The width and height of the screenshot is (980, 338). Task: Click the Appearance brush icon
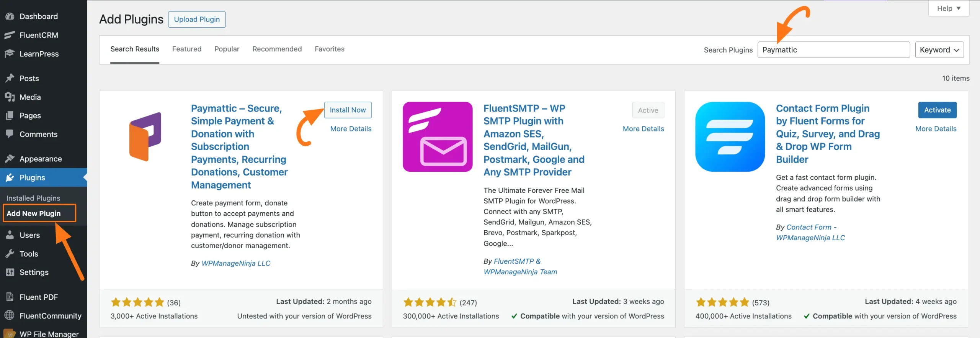[10, 159]
